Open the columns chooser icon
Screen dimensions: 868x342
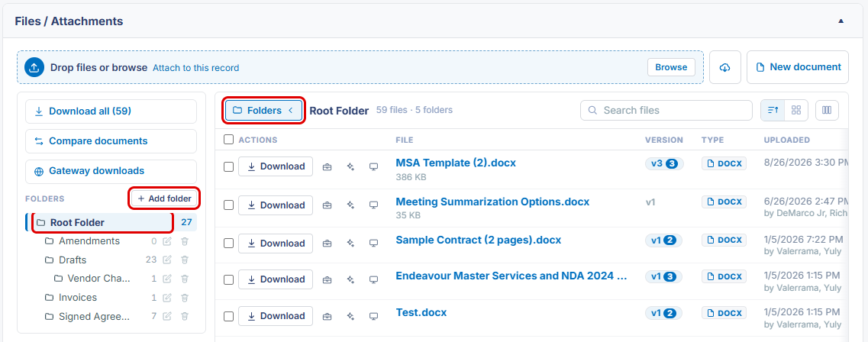click(x=827, y=110)
